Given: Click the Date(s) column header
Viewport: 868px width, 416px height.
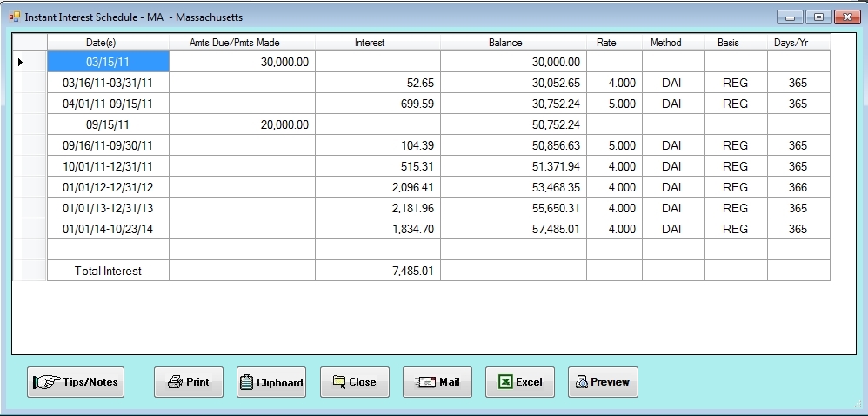Looking at the screenshot, I should tap(108, 42).
